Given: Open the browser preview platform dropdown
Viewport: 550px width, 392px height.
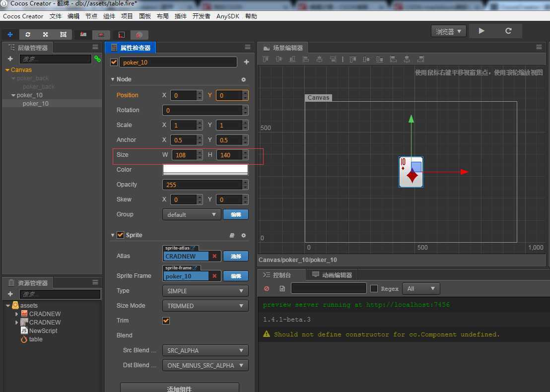Looking at the screenshot, I should (448, 31).
